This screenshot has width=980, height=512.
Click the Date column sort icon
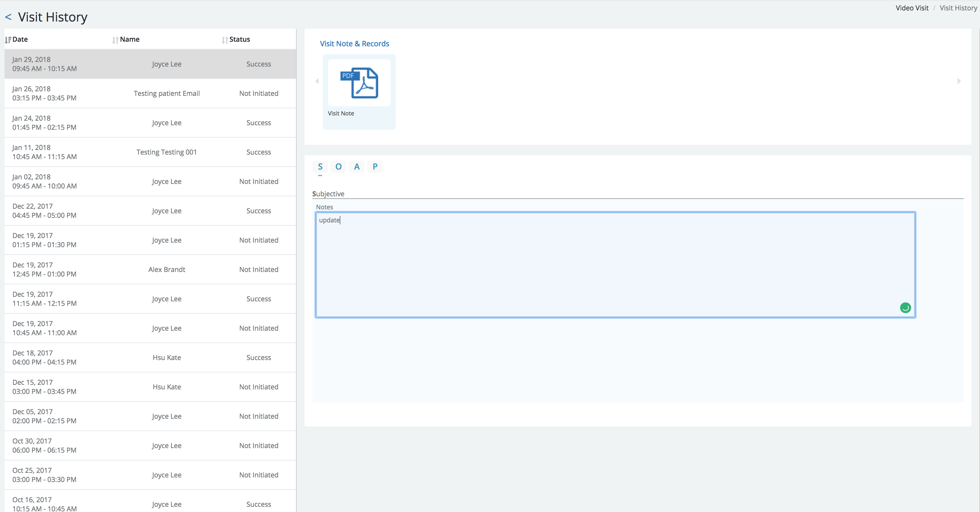point(8,39)
